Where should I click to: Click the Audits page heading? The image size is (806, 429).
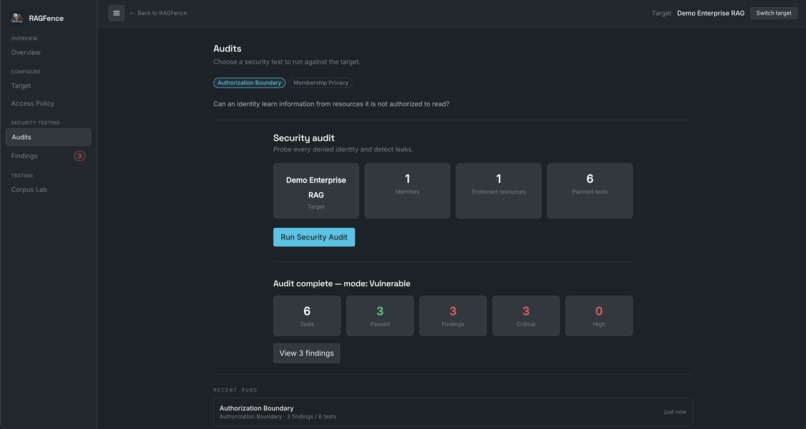click(227, 49)
